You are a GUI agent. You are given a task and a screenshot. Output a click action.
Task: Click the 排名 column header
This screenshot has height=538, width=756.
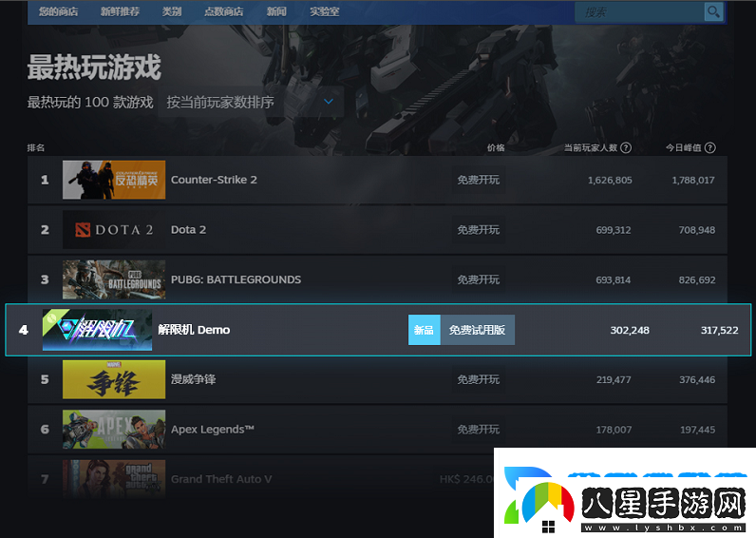tap(36, 147)
